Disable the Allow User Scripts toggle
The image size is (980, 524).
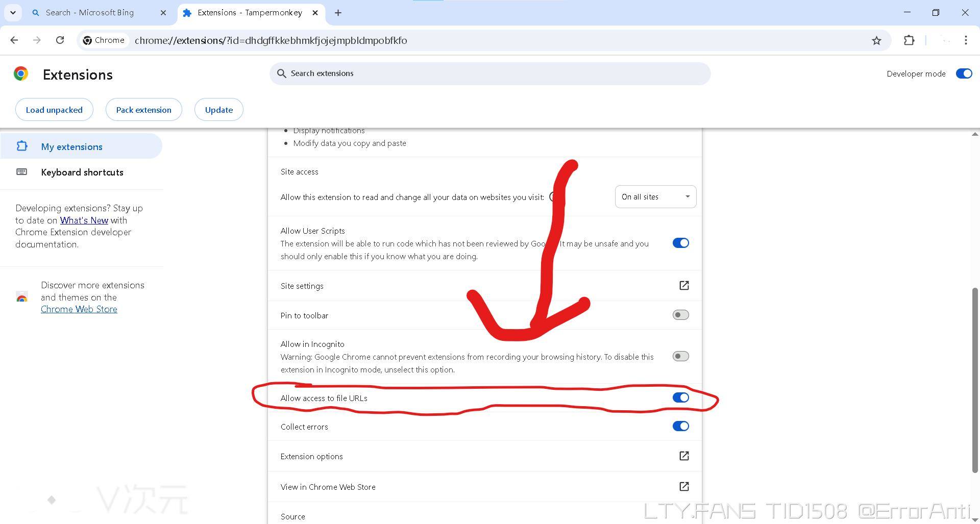click(x=680, y=243)
